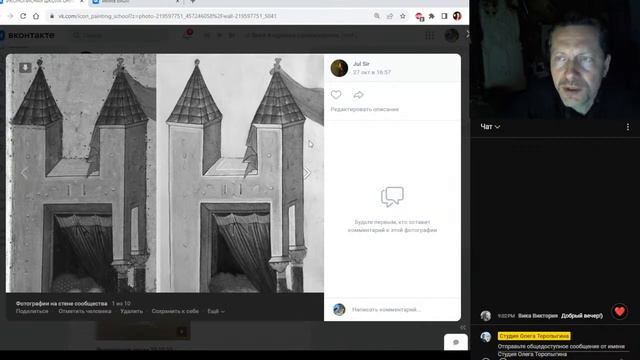Click Редактировать описание
This screenshot has height=360, width=640.
pyautogui.click(x=364, y=109)
